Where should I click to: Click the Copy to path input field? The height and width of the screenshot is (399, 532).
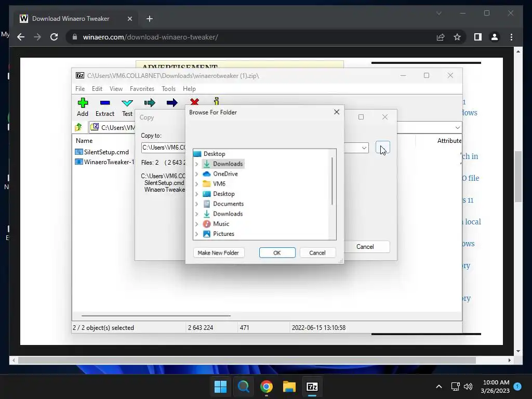[164, 148]
